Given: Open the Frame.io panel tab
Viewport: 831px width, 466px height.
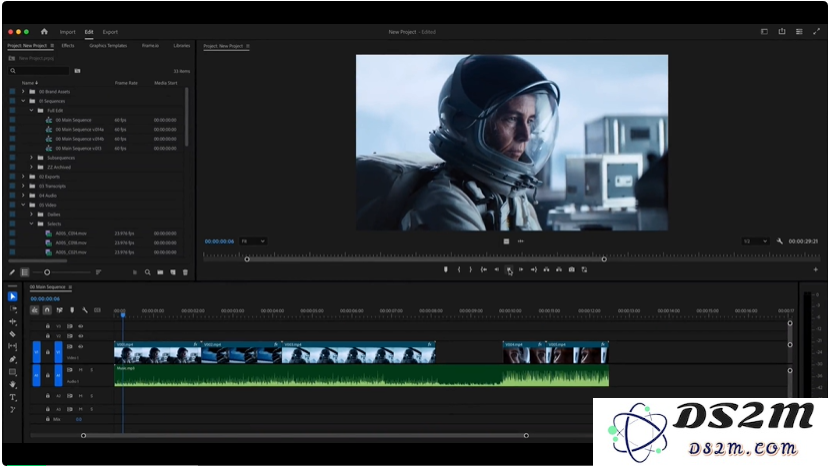Looking at the screenshot, I should (x=150, y=46).
